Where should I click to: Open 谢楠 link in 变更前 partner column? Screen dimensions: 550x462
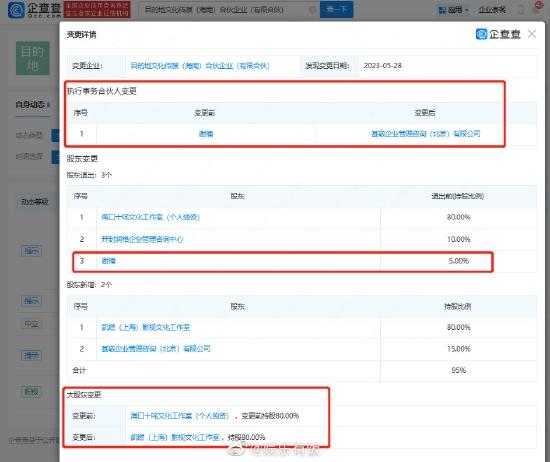coord(206,134)
